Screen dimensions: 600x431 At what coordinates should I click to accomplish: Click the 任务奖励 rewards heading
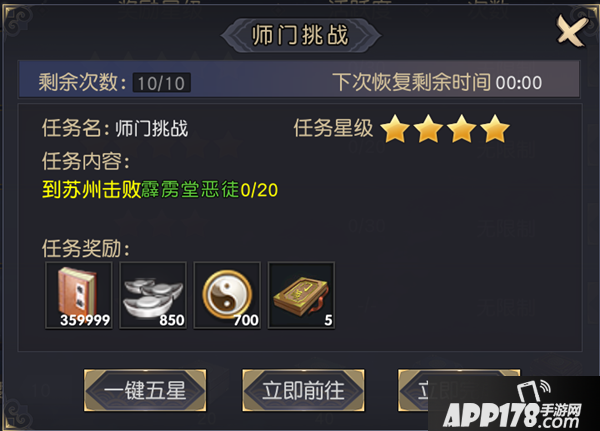click(x=86, y=249)
